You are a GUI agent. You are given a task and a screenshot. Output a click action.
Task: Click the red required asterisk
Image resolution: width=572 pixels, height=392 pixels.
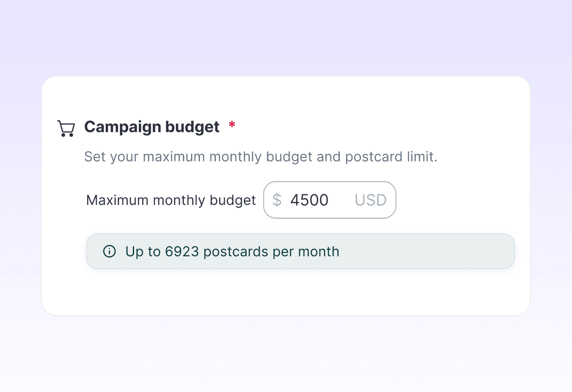pos(232,124)
